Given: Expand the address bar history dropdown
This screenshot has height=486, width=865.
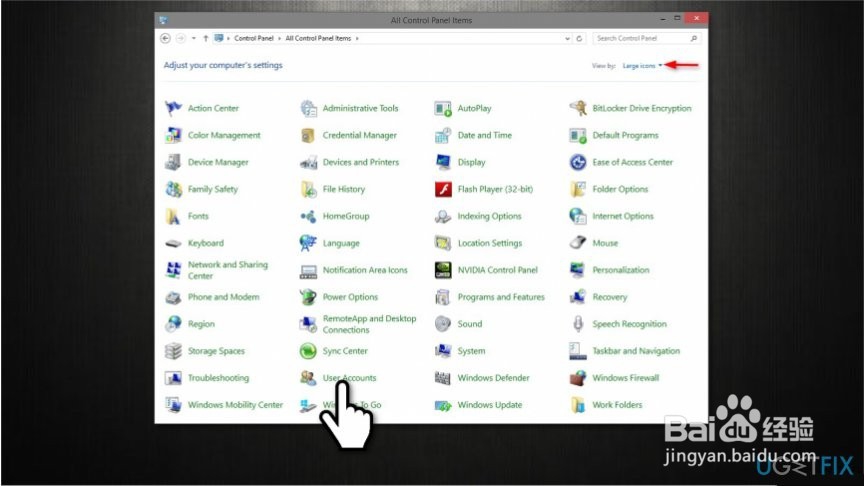Looking at the screenshot, I should 568,39.
